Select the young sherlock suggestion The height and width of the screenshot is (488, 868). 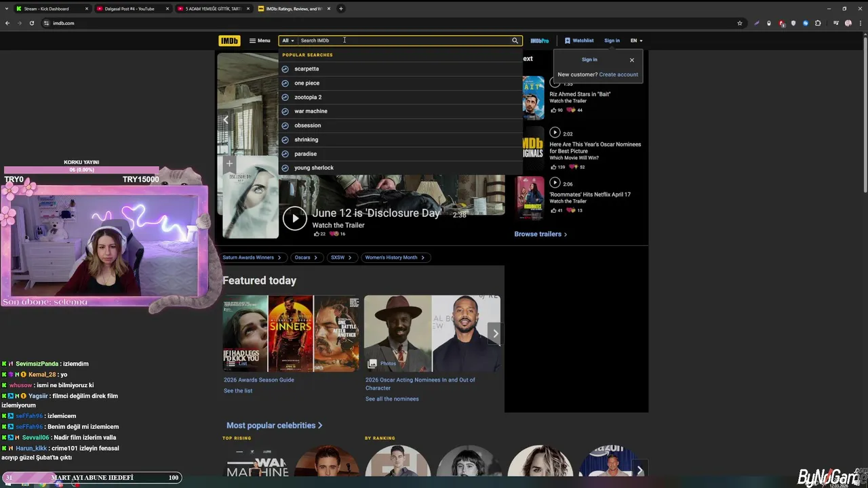(400, 167)
